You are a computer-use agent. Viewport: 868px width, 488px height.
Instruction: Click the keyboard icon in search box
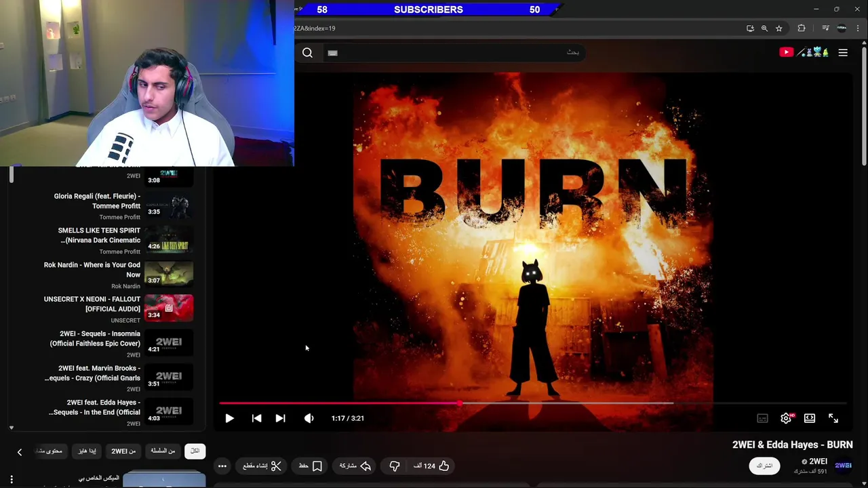pos(332,53)
